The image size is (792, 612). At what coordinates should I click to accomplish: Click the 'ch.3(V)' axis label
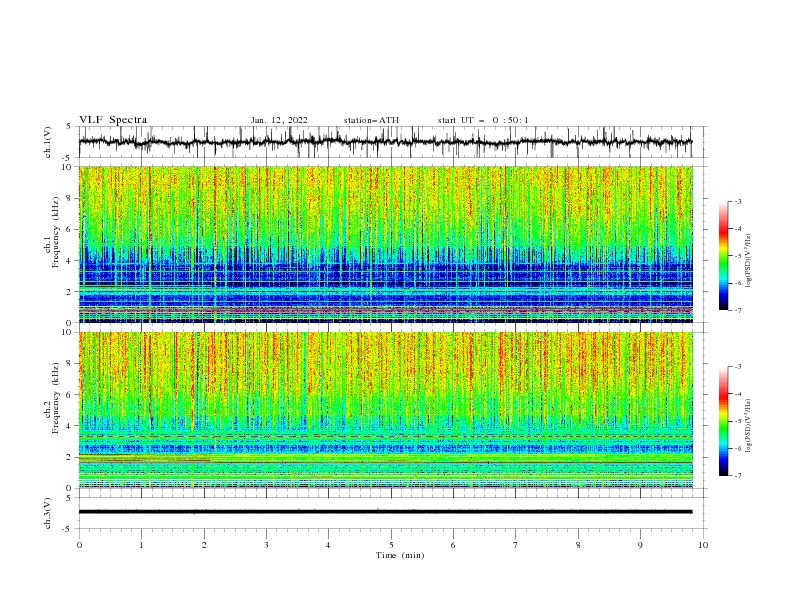click(48, 513)
